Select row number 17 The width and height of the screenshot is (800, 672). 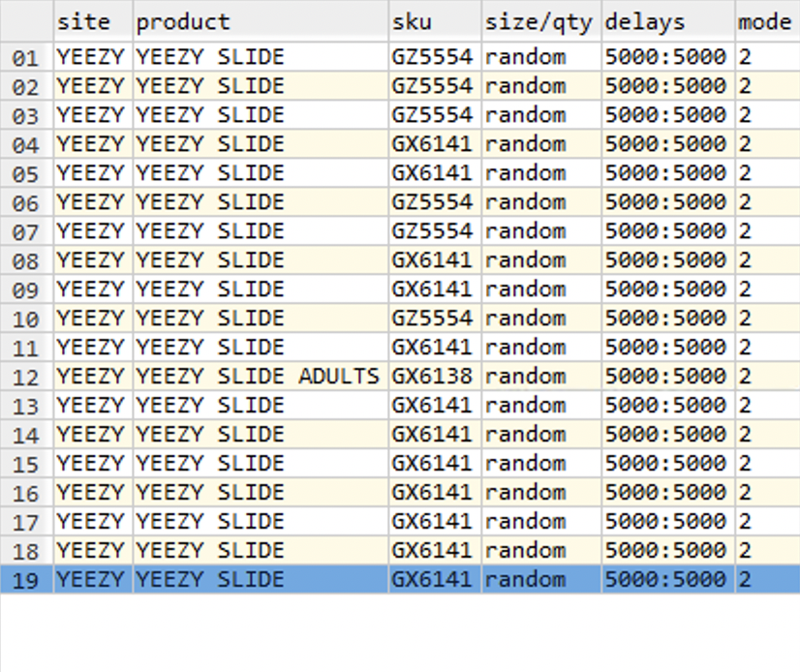click(25, 523)
